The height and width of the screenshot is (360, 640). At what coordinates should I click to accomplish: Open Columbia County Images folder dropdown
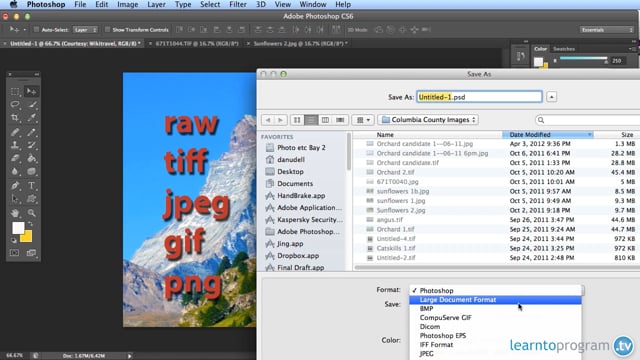tap(429, 120)
